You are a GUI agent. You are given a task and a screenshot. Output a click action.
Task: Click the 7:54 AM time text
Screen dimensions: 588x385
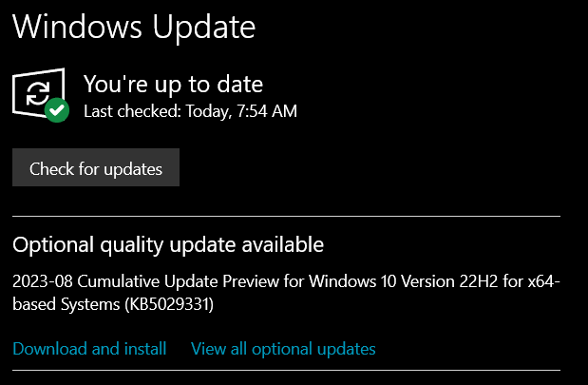click(x=267, y=111)
